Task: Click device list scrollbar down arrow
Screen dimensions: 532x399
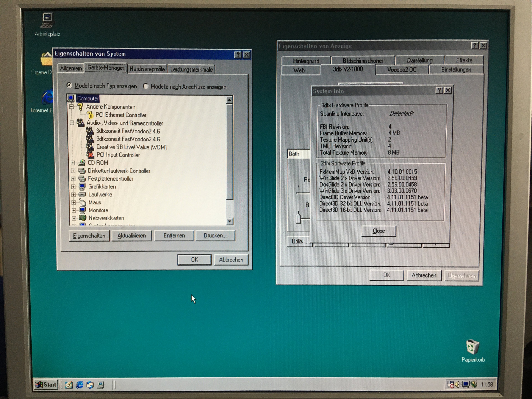Action: point(229,221)
